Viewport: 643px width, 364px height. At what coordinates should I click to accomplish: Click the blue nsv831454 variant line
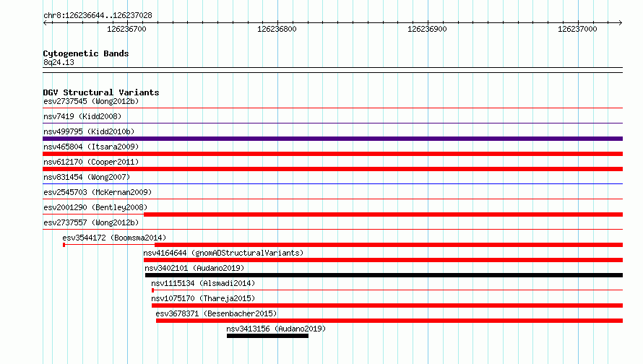[x=332, y=184]
